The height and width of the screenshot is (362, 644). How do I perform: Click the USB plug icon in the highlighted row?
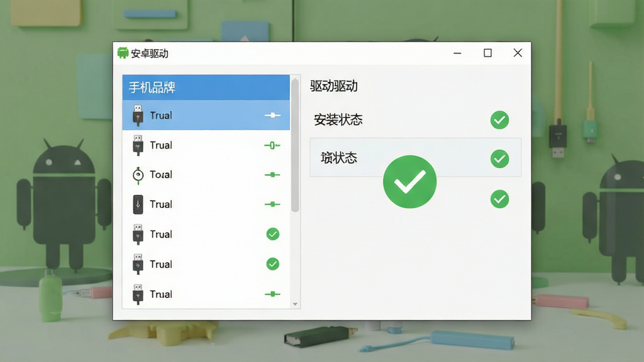[138, 116]
